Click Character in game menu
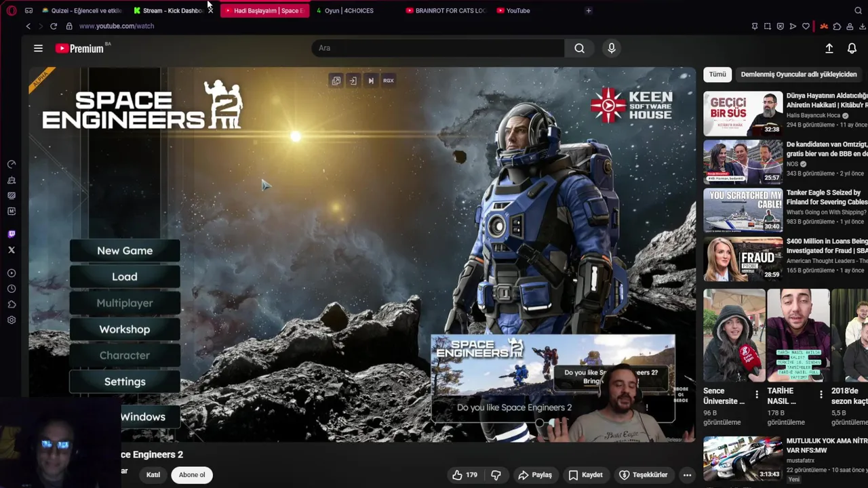Image resolution: width=868 pixels, height=488 pixels. point(125,355)
